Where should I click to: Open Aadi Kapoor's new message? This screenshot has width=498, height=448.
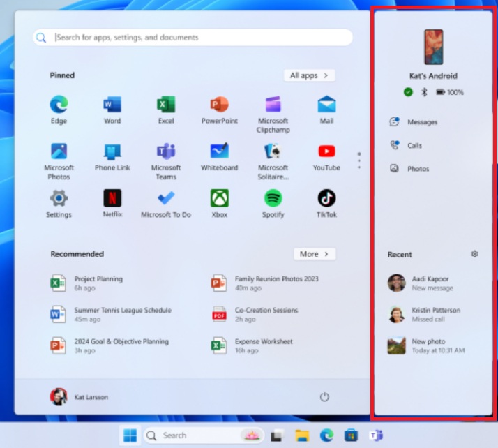(x=421, y=283)
